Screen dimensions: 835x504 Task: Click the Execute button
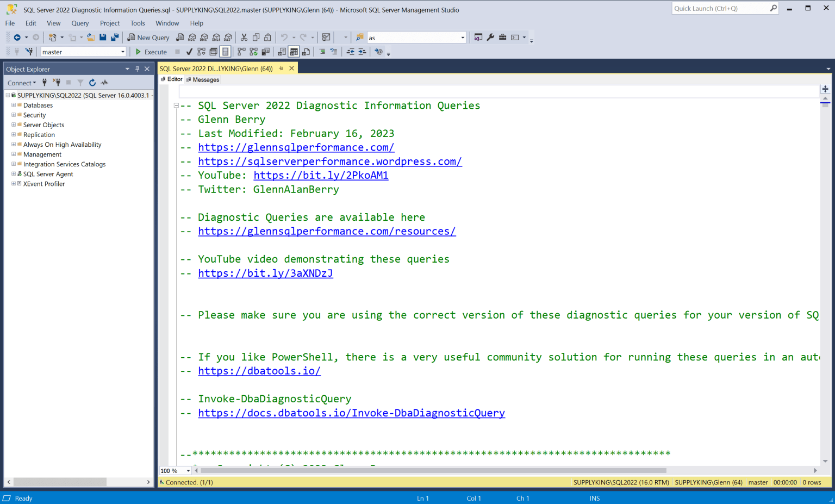[151, 52]
